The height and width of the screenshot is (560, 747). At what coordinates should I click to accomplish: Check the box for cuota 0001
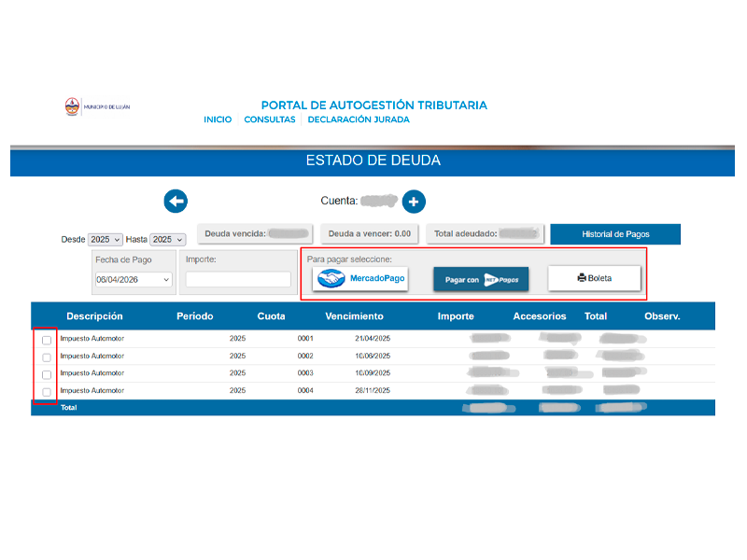click(x=47, y=340)
